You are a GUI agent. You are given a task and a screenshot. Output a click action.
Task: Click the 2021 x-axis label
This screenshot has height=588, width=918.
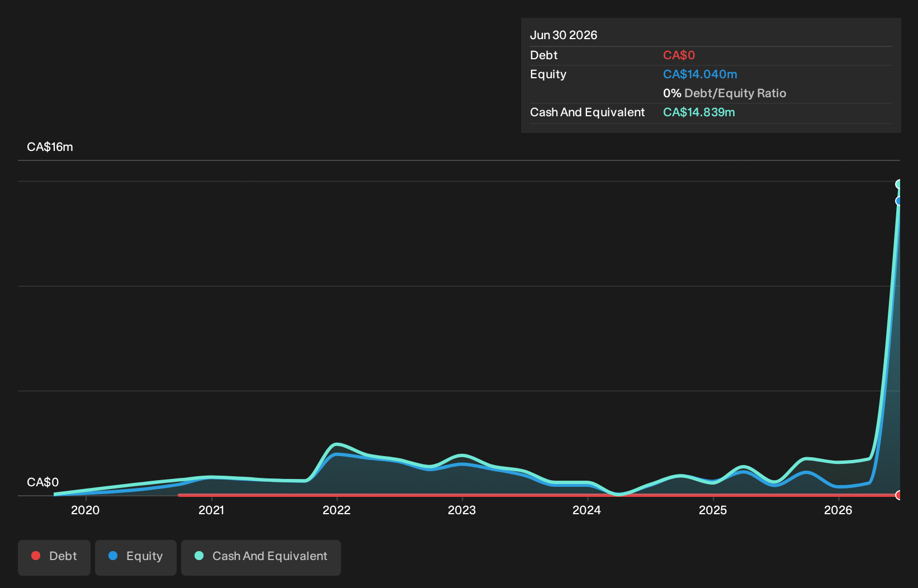[x=211, y=510]
